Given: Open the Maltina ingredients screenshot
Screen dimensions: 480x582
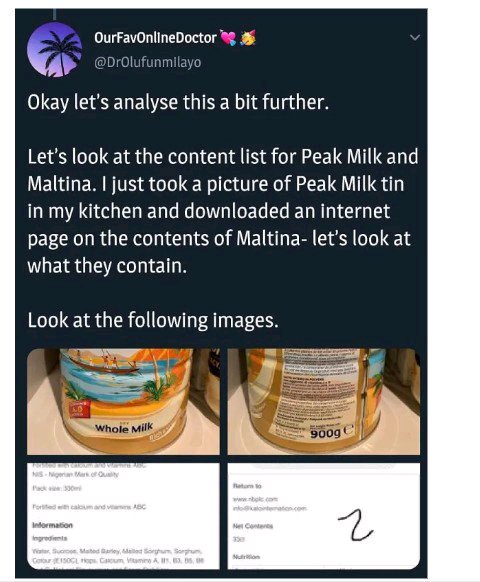Looking at the screenshot, I should [123, 516].
